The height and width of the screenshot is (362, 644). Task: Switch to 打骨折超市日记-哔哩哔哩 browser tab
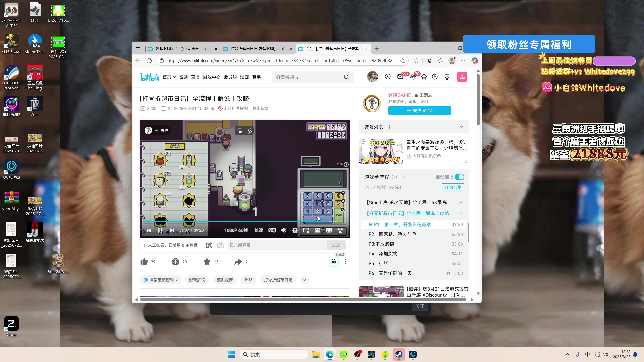(258, 49)
